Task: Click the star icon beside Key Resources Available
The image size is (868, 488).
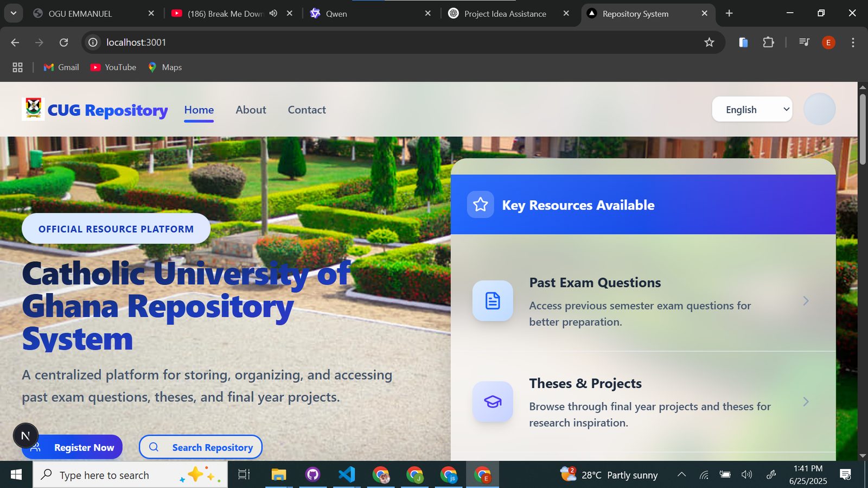Action: [x=480, y=205]
